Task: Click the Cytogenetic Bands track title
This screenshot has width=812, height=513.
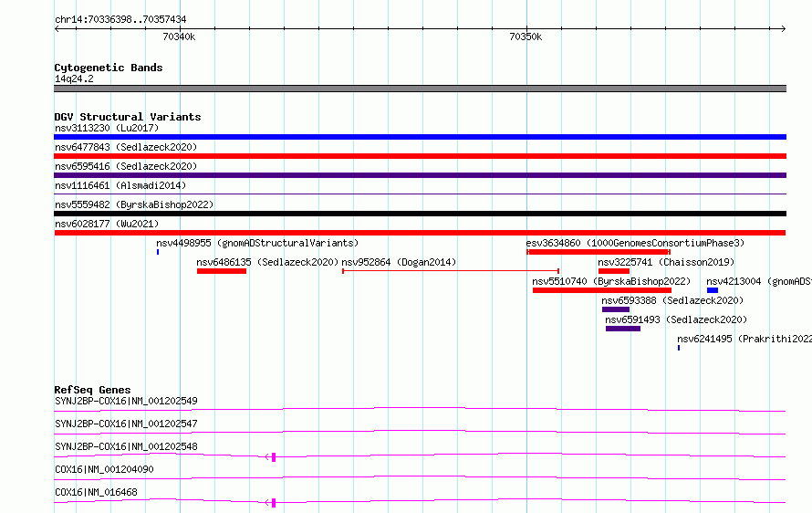Action: 109,68
